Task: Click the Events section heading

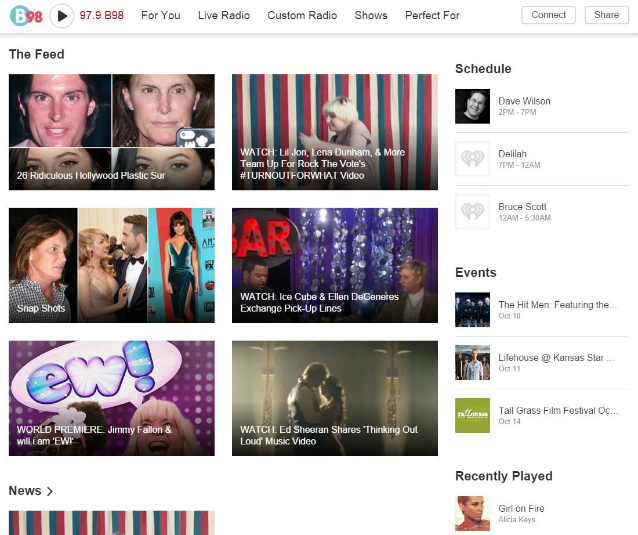Action: pyautogui.click(x=476, y=273)
